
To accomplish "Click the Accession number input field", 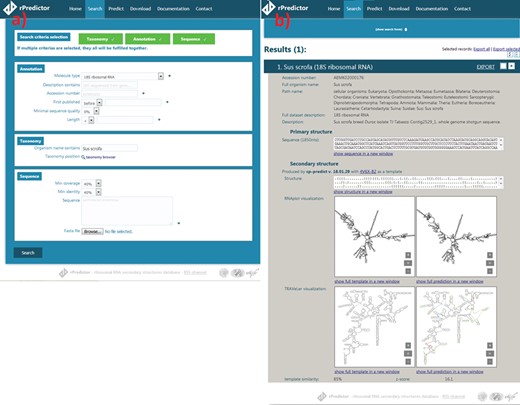I will point(109,94).
